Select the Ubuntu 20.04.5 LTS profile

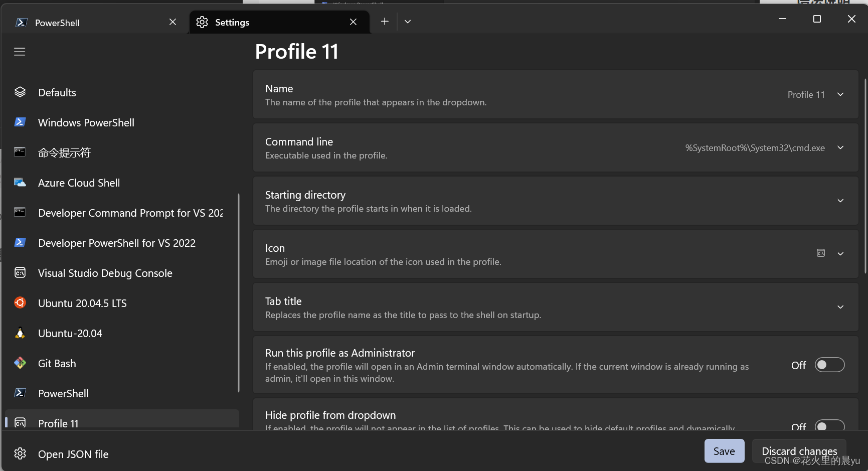point(121,303)
